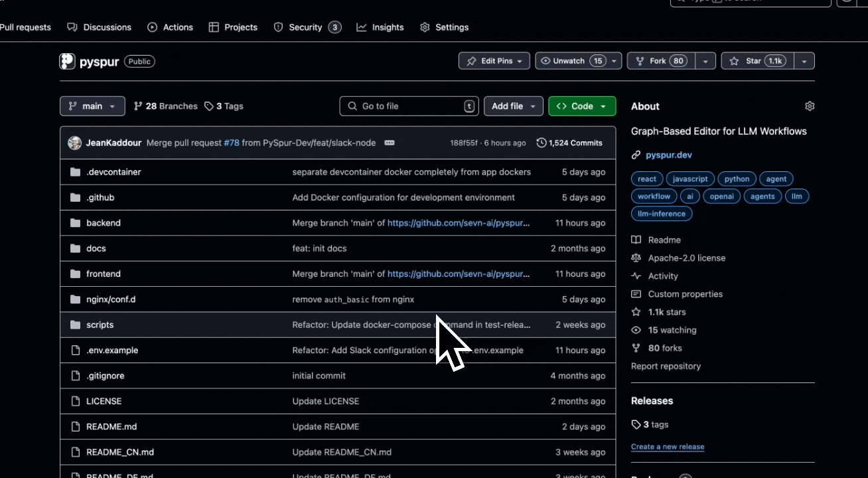868x478 pixels.
Task: Click JeanKaddour's avatar in commit bar
Action: click(75, 143)
